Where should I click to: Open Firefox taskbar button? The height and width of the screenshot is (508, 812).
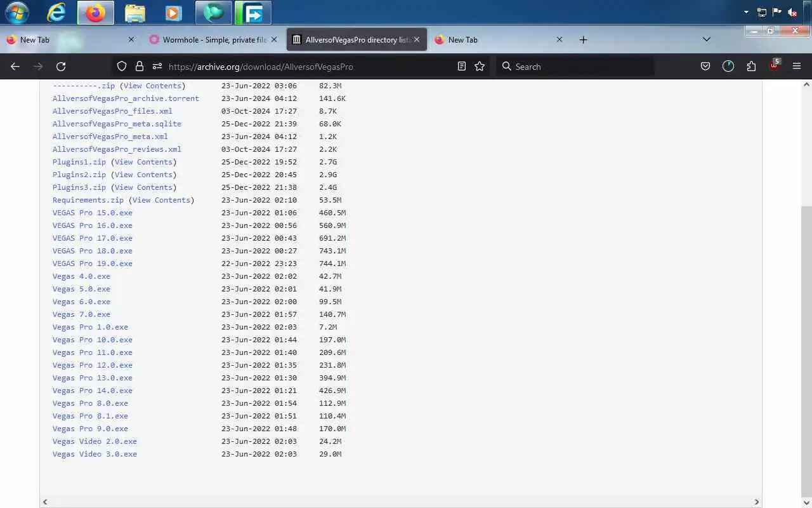tap(96, 12)
